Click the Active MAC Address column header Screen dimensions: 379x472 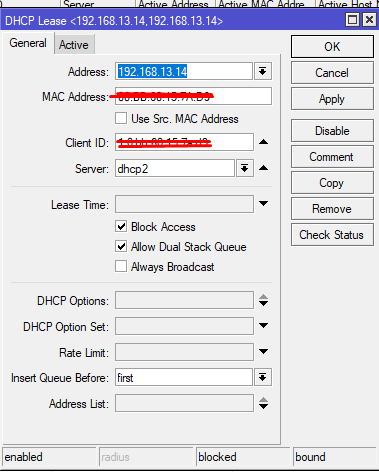tap(265, 4)
